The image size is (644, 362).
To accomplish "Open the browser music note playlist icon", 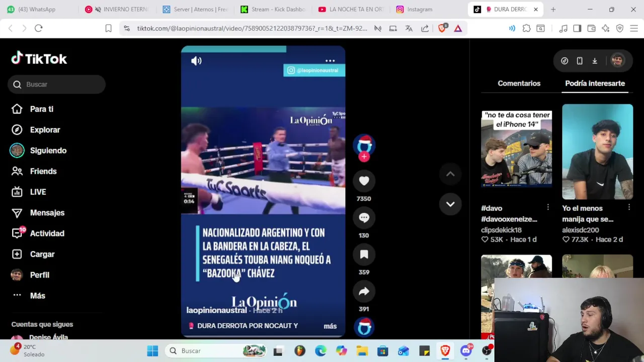I will pyautogui.click(x=563, y=29).
